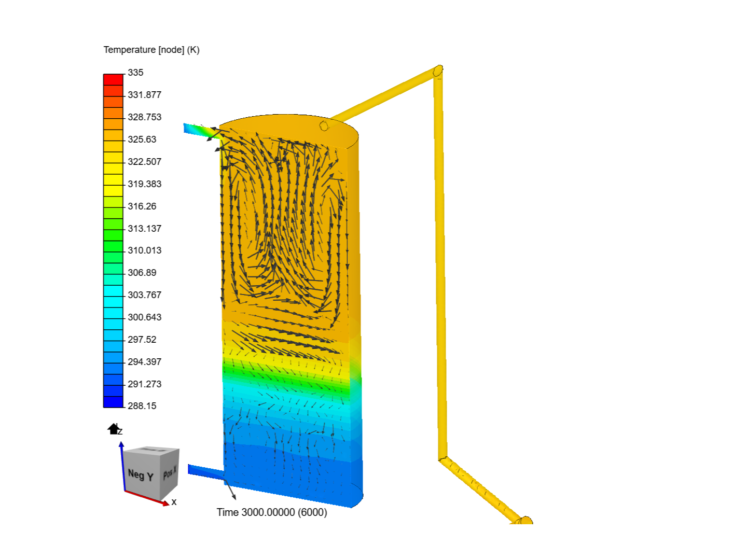Click the home reset-view icon

pyautogui.click(x=113, y=429)
